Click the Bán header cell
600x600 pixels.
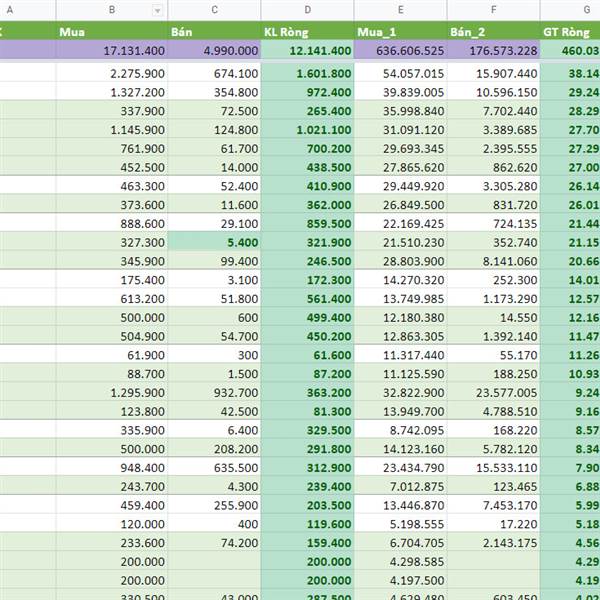[214, 31]
